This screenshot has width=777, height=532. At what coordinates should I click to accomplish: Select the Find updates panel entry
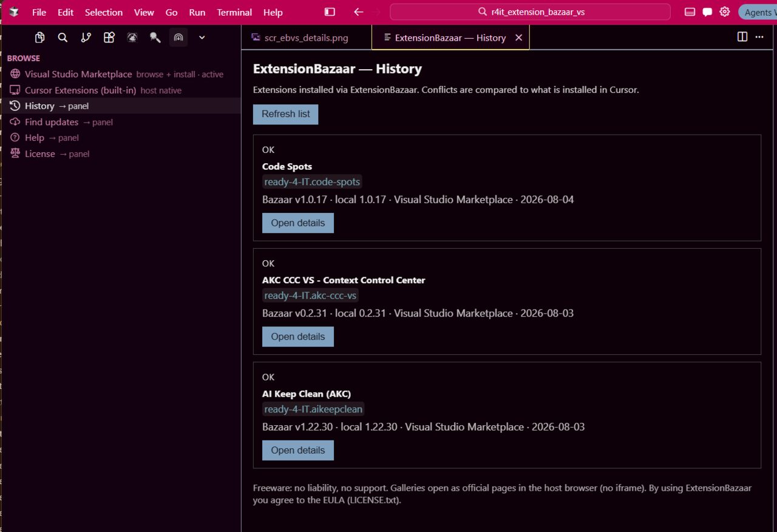pyautogui.click(x=121, y=122)
